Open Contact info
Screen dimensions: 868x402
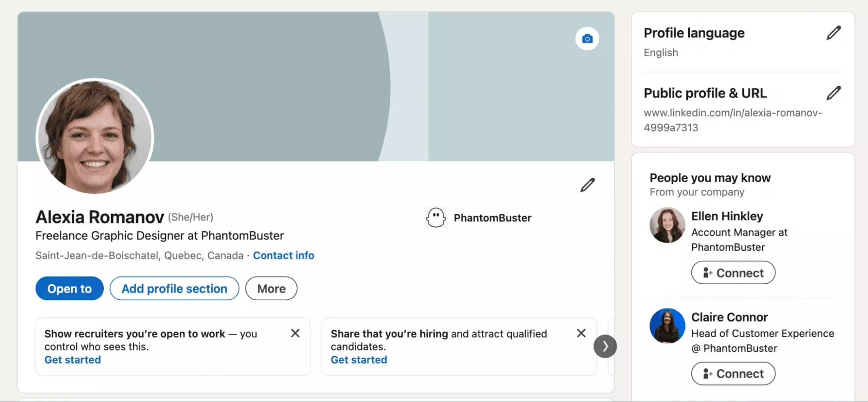click(283, 255)
